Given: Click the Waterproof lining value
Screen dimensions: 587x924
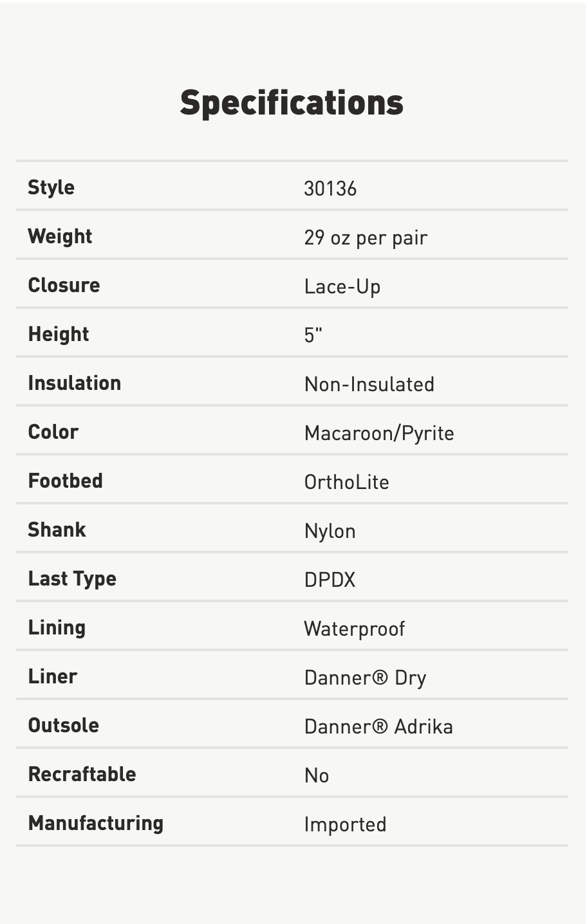Looking at the screenshot, I should 355,629.
